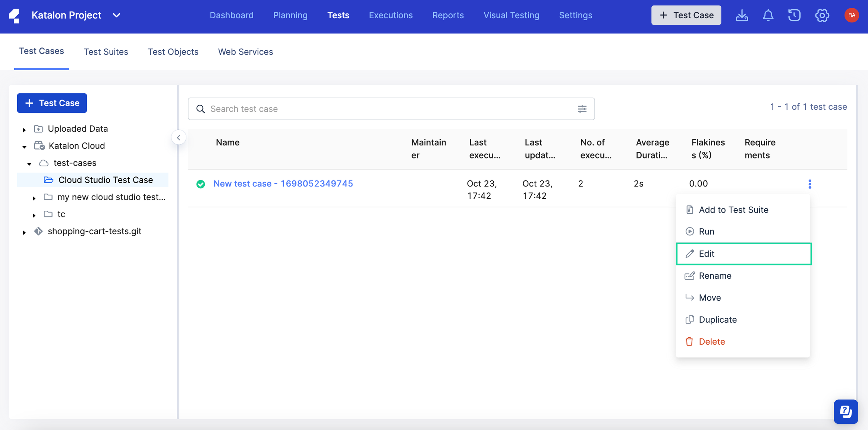Open the history clock icon

(x=794, y=15)
